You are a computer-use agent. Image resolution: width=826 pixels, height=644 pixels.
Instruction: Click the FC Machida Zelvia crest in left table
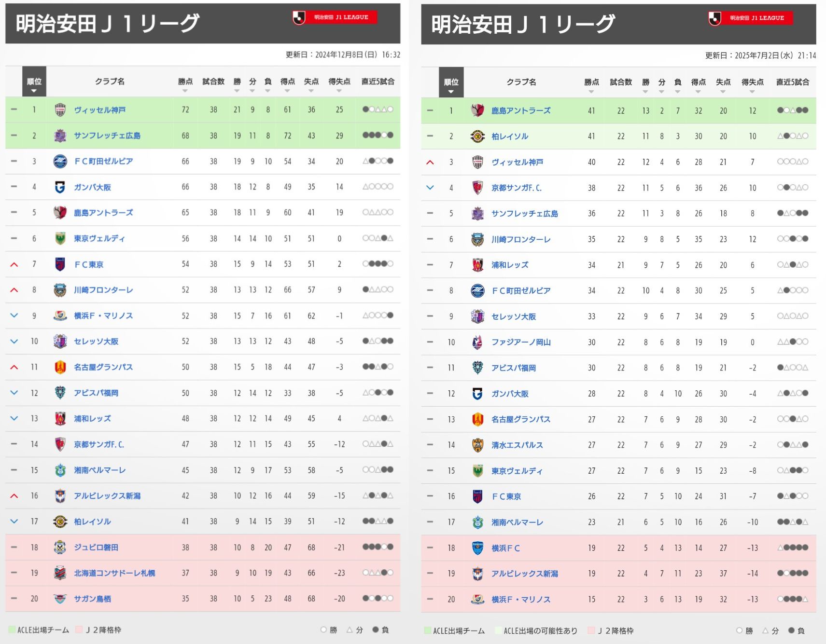coord(60,161)
